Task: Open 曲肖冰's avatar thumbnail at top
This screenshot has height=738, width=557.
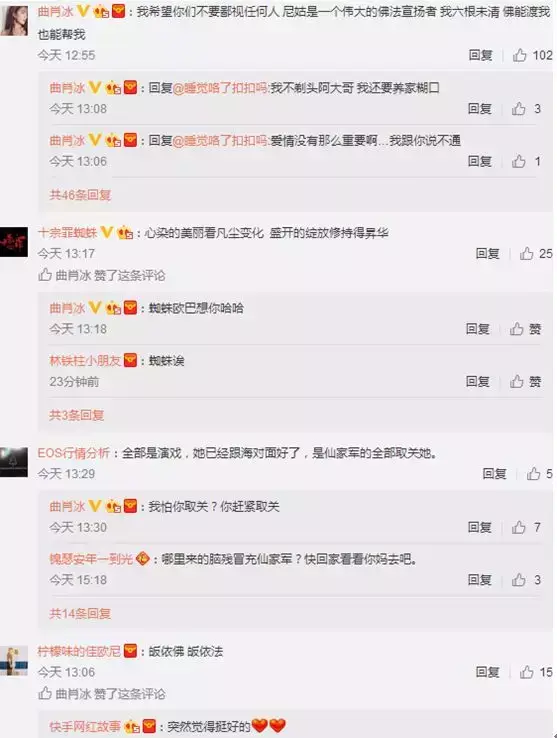Action: (x=14, y=19)
